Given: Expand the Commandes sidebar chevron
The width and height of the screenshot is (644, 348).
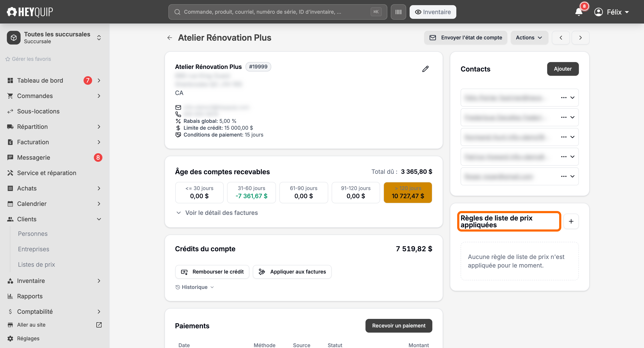Looking at the screenshot, I should pos(99,96).
